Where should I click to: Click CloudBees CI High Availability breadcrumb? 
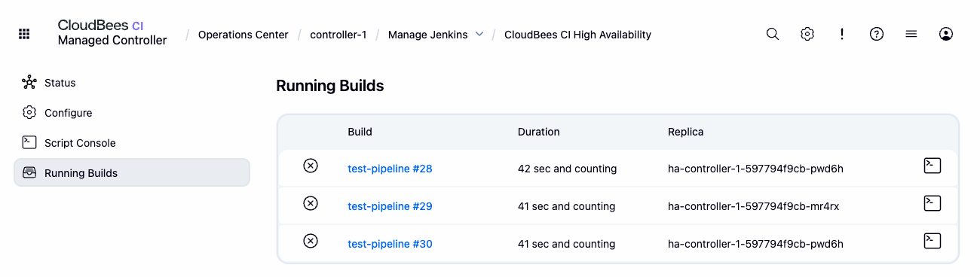pos(577,35)
